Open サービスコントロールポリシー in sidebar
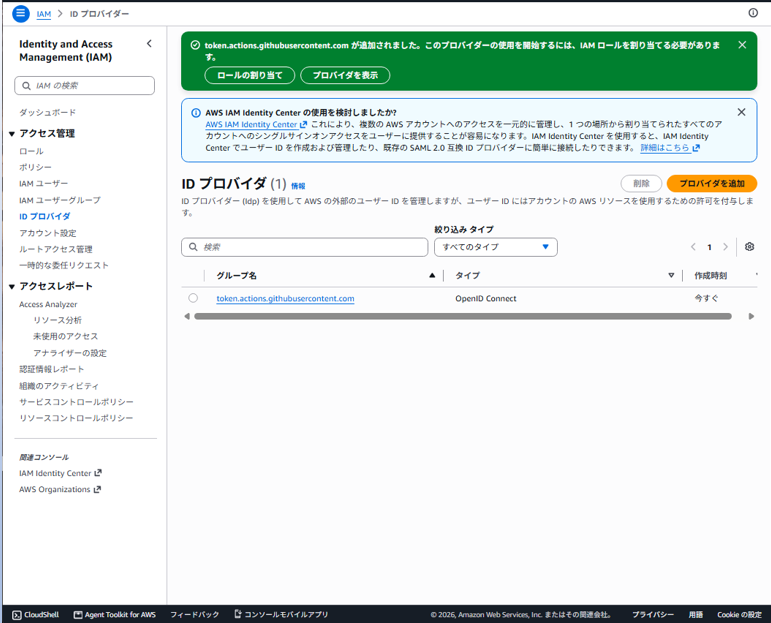The image size is (771, 623). (x=76, y=402)
